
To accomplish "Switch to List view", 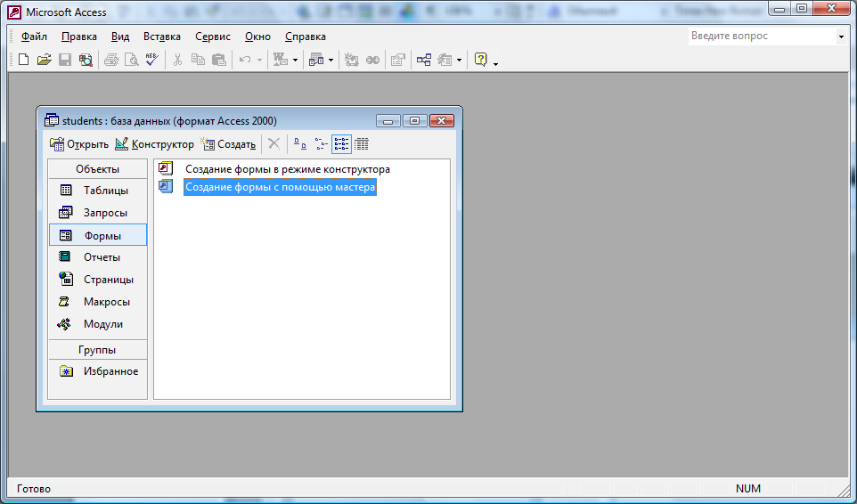I will (x=341, y=144).
